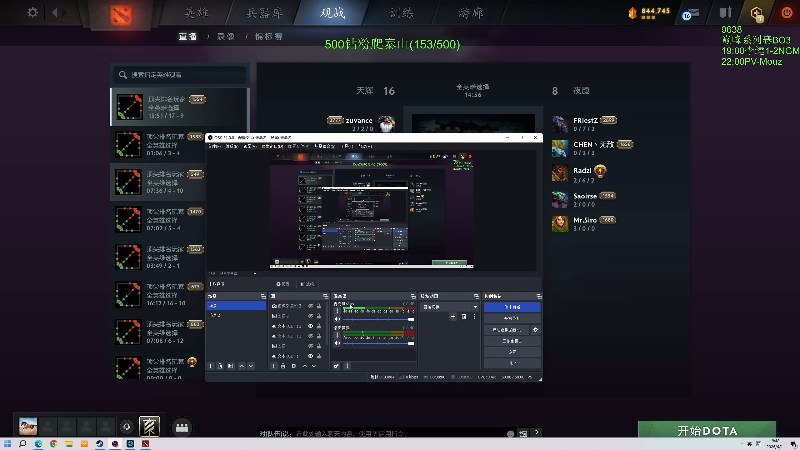Select the 直播 (Live) sub-tab
The image size is (800, 450).
coord(188,37)
